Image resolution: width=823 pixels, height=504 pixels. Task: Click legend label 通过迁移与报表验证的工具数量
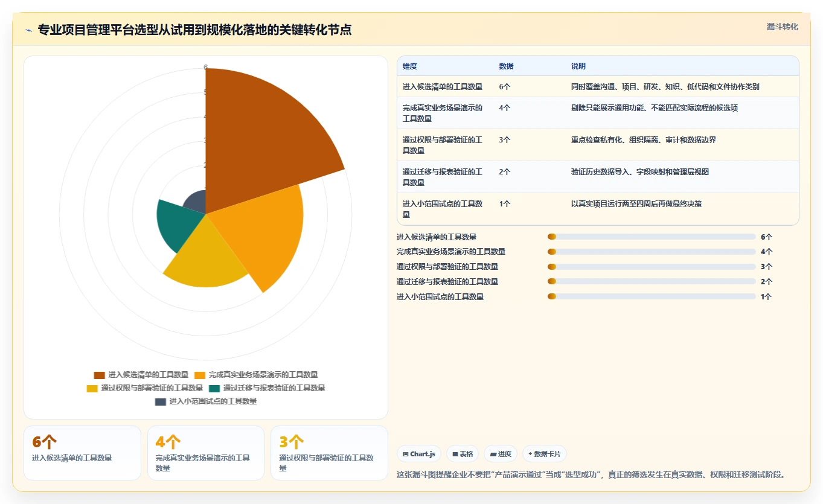coord(274,388)
